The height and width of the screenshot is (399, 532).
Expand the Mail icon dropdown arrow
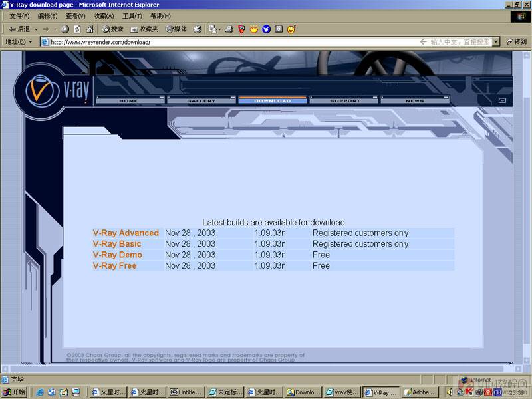click(219, 29)
